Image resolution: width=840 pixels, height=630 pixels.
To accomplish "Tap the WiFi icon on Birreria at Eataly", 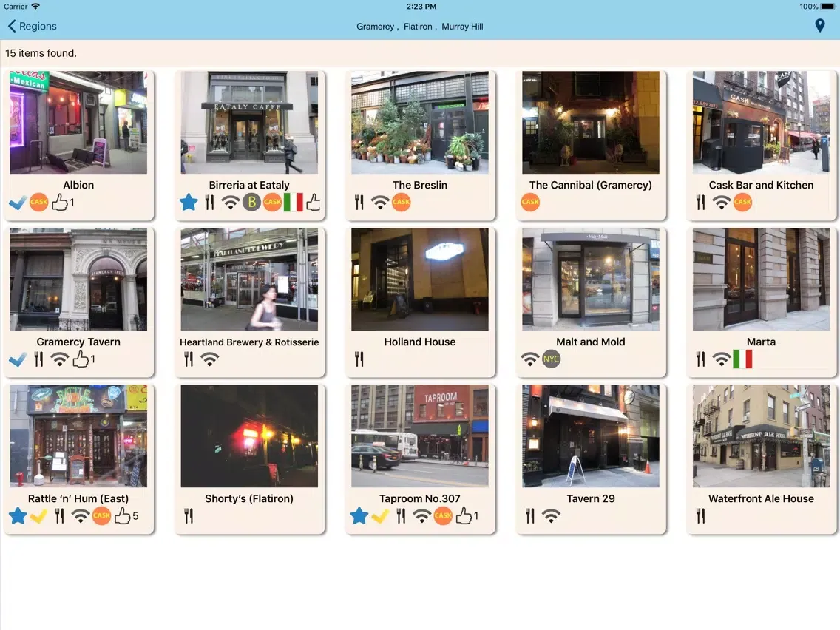I will tap(231, 203).
